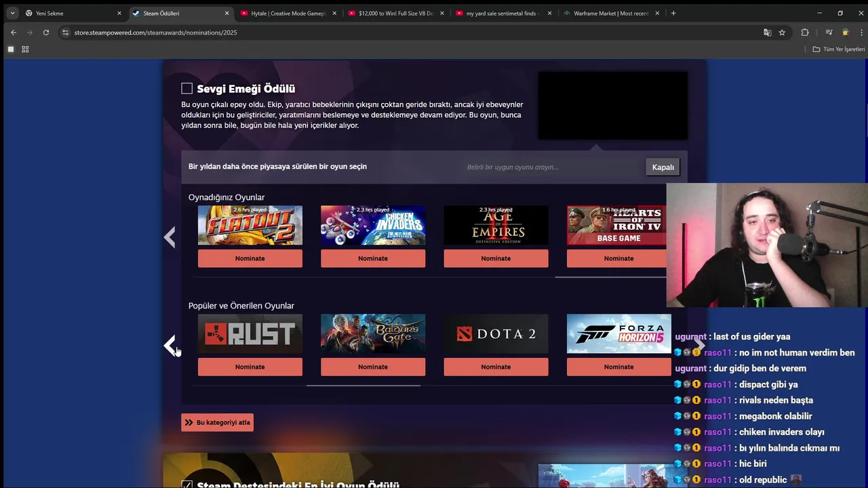Viewport: 868px width, 488px height.
Task: Switch to the $12,000 to Win tab
Action: point(395,13)
